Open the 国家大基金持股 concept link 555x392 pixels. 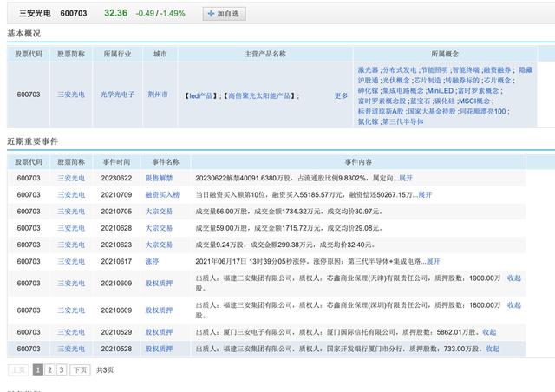[x=432, y=111]
